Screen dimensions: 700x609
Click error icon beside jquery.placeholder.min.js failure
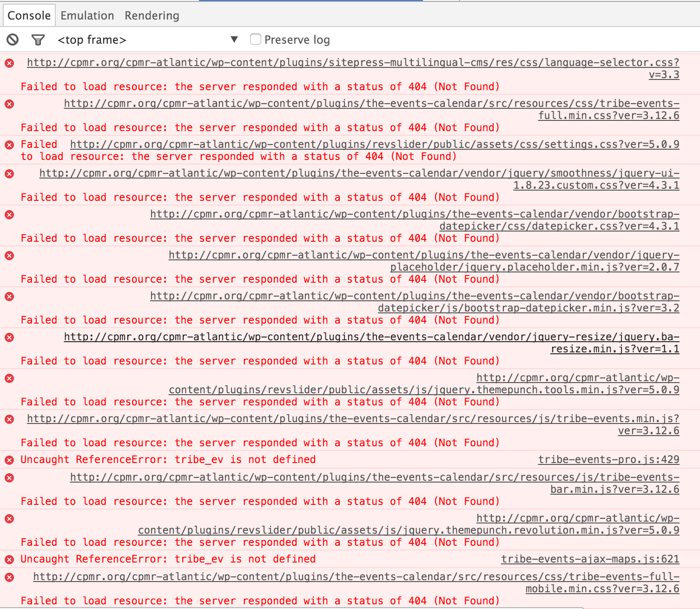pyautogui.click(x=9, y=256)
